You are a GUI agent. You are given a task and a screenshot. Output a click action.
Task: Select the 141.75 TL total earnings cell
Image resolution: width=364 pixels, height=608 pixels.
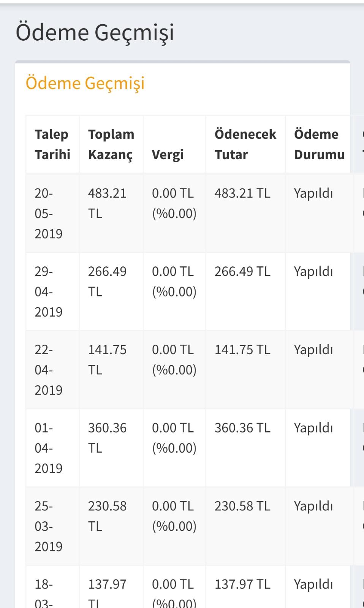pyautogui.click(x=111, y=370)
